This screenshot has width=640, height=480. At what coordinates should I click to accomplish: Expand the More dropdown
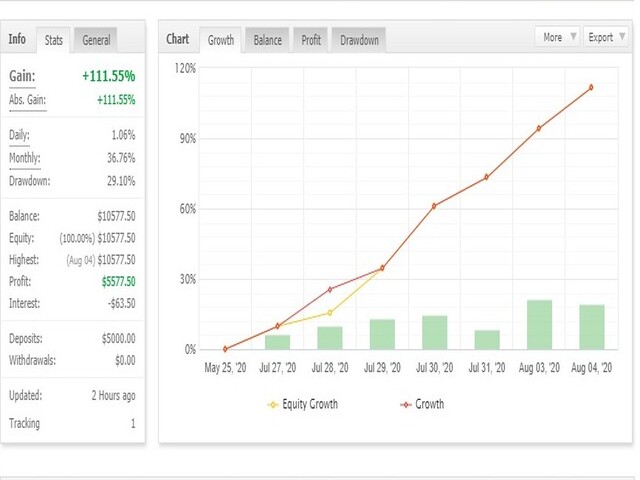[x=558, y=37]
